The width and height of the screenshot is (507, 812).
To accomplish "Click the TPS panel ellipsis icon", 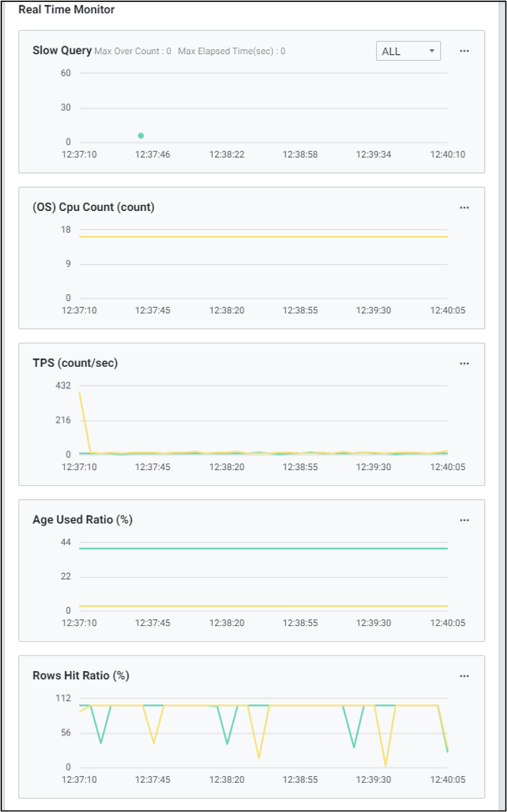I will pos(464,363).
